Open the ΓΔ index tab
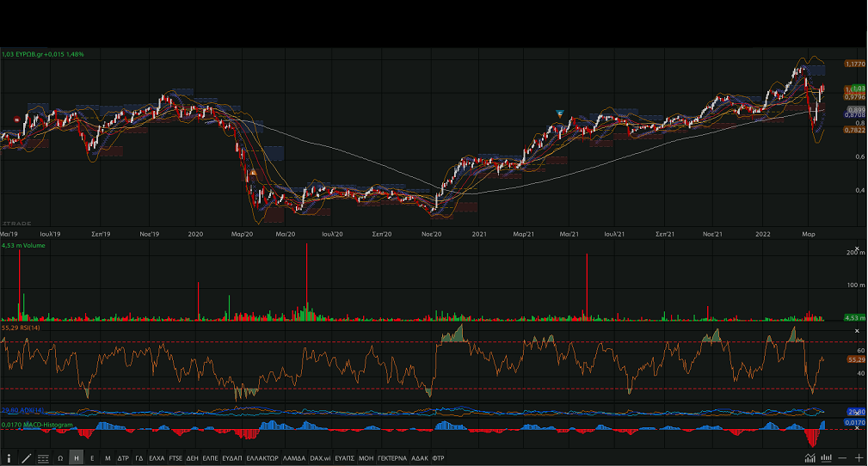 tap(139, 458)
